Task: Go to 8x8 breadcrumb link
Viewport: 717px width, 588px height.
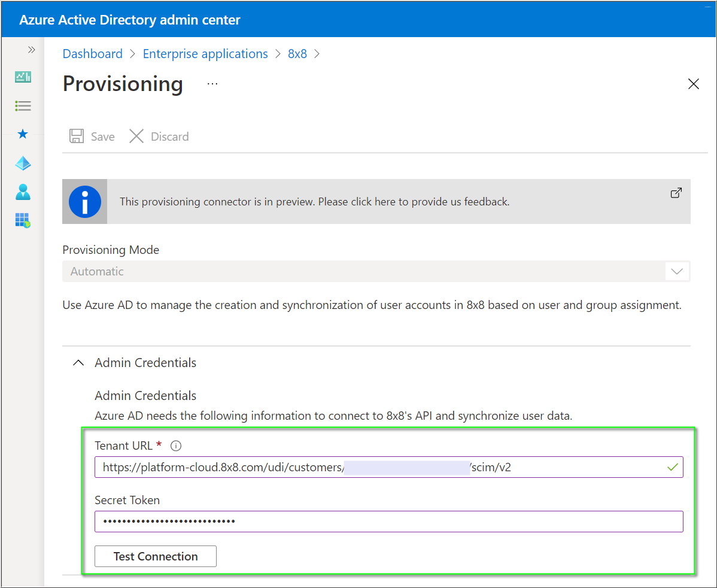Action: coord(297,53)
